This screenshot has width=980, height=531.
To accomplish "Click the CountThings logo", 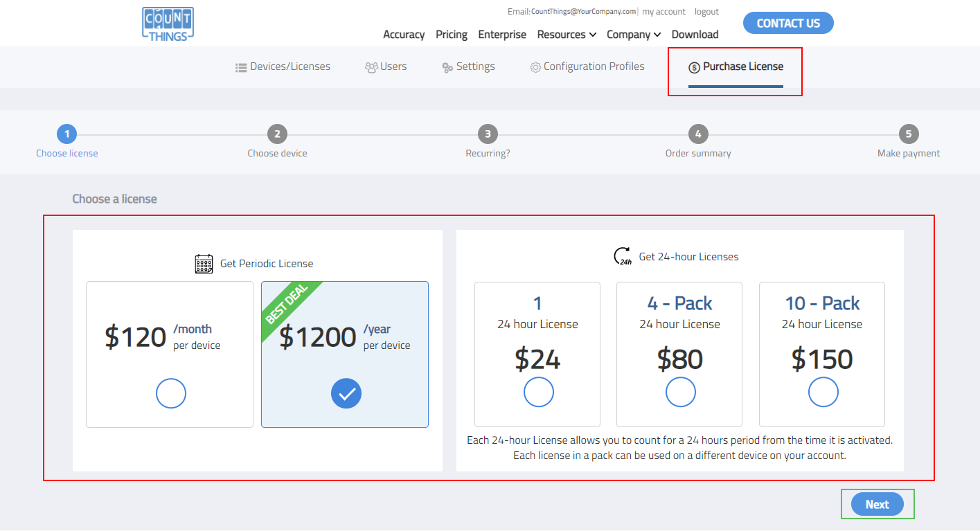I will tap(168, 24).
